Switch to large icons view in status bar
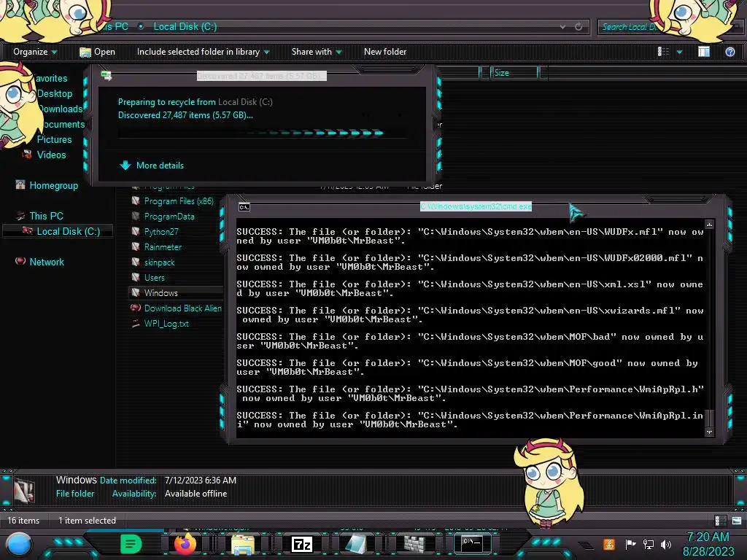 [737, 521]
